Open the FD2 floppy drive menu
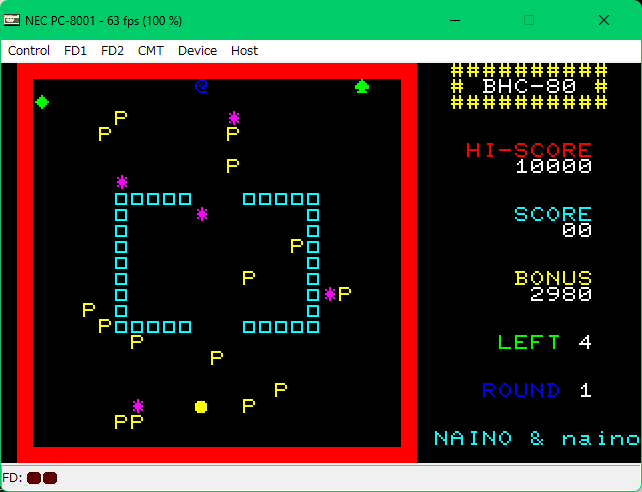 point(112,50)
